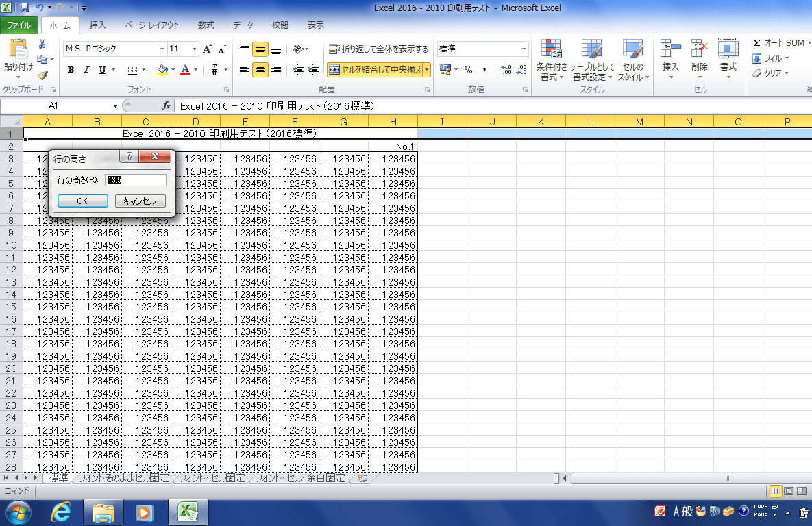Click the row height (行の高さ) input field
The image size is (812, 526).
[136, 180]
